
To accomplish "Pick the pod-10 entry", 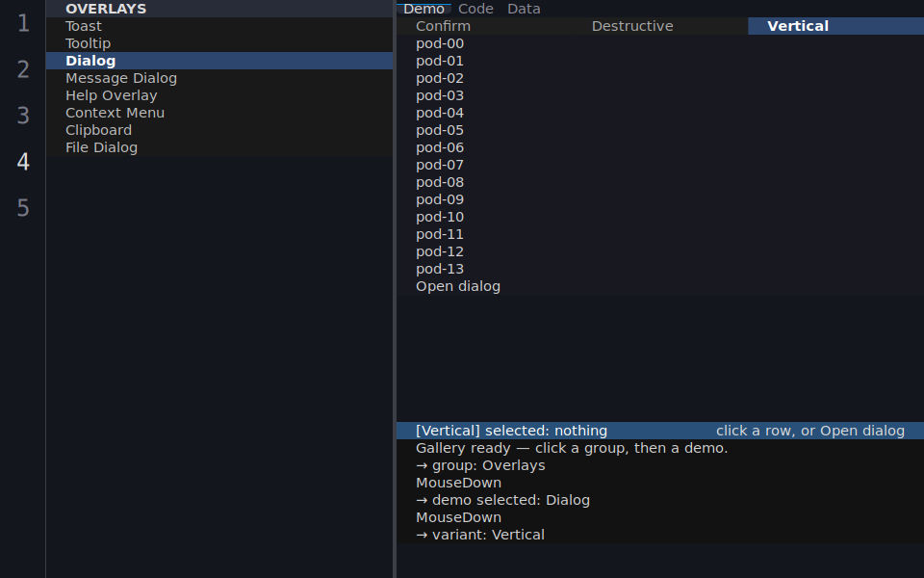I will click(660, 217).
